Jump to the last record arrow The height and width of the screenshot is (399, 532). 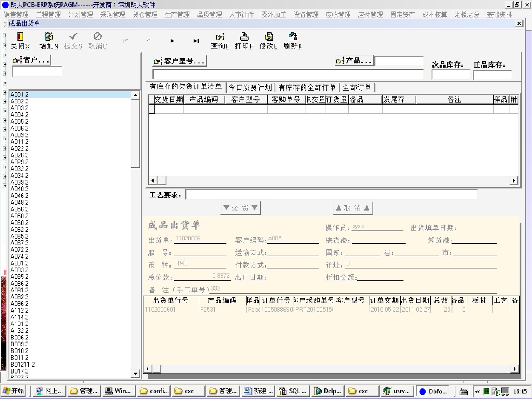[196, 41]
